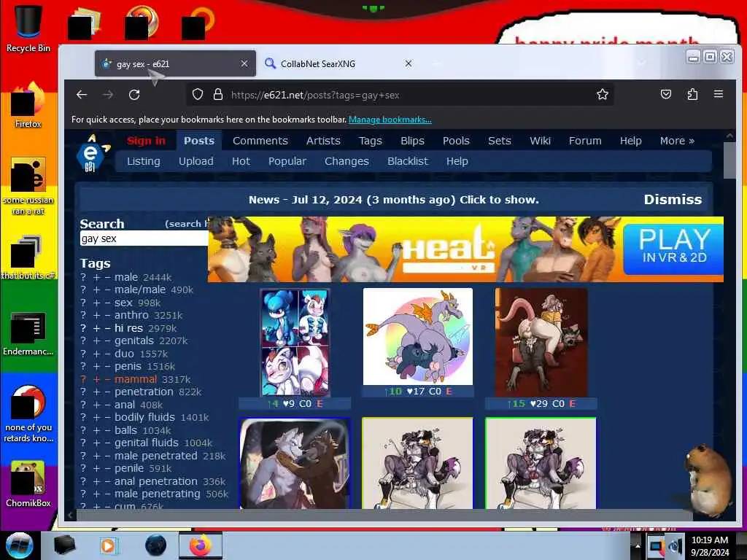The height and width of the screenshot is (560, 747).
Task: Open the Endermanc... desktop icon
Action: point(28,333)
